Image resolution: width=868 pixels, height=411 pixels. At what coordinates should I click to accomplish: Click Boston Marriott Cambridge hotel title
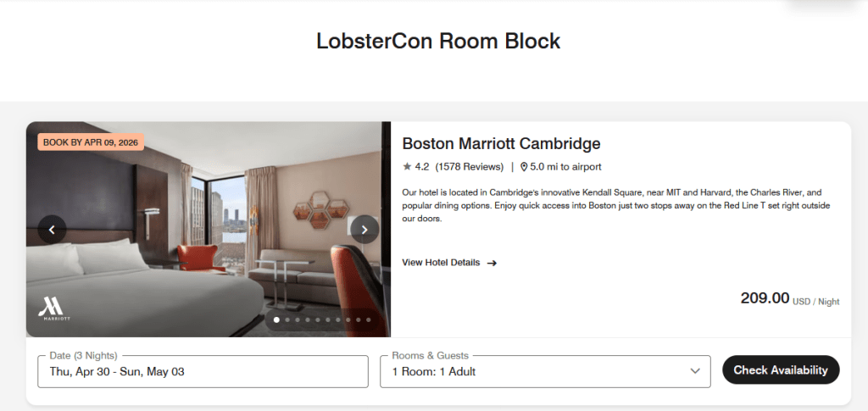[501, 144]
